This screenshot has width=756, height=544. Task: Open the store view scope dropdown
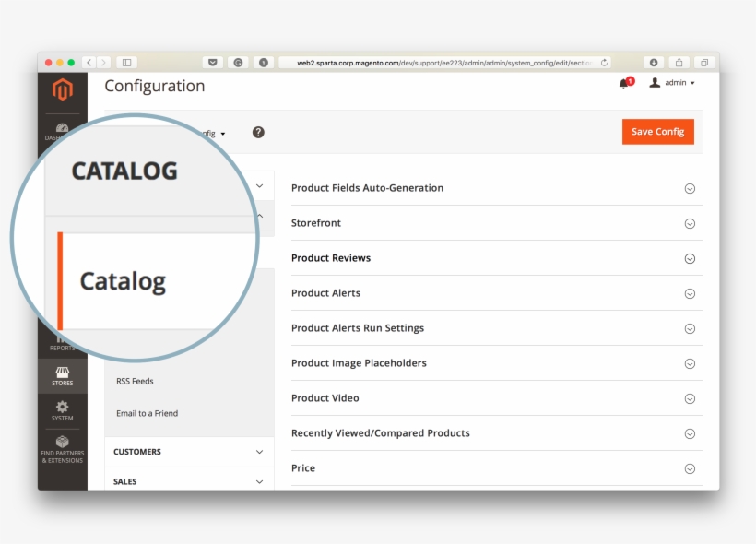coord(214,134)
